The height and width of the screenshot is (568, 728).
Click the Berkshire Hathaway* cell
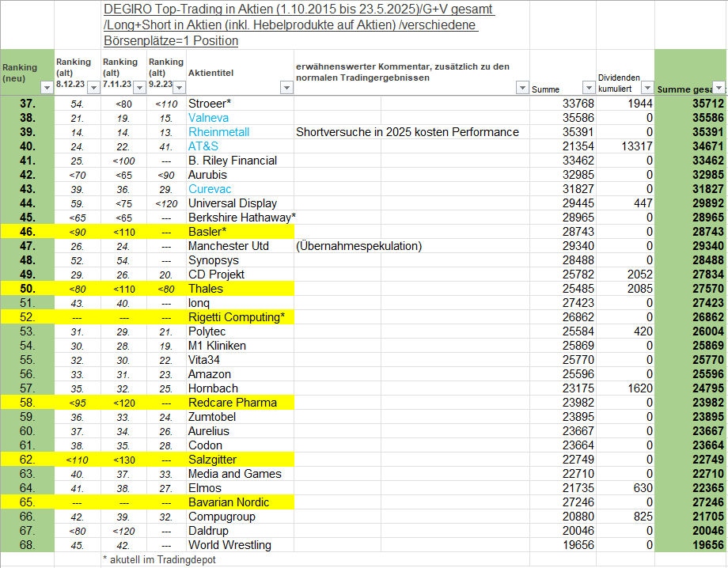tap(240, 218)
